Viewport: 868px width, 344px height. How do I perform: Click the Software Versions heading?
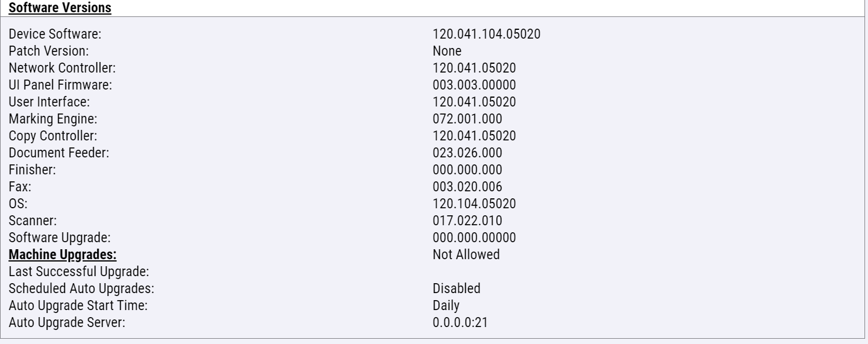click(x=52, y=8)
